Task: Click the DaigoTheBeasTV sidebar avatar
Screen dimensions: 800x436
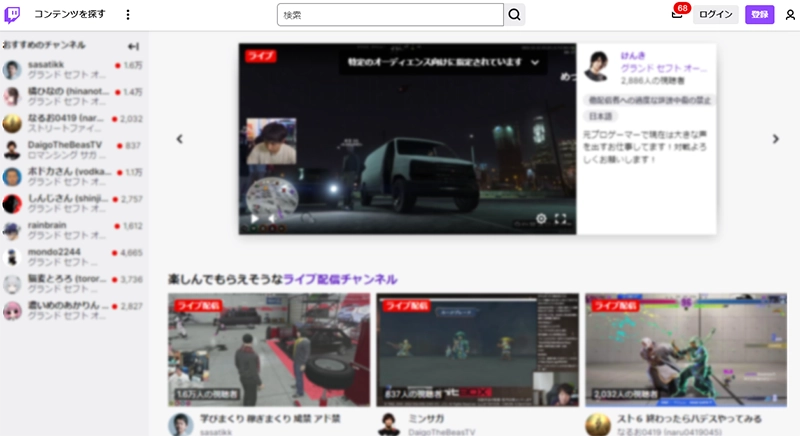Action: click(12, 150)
